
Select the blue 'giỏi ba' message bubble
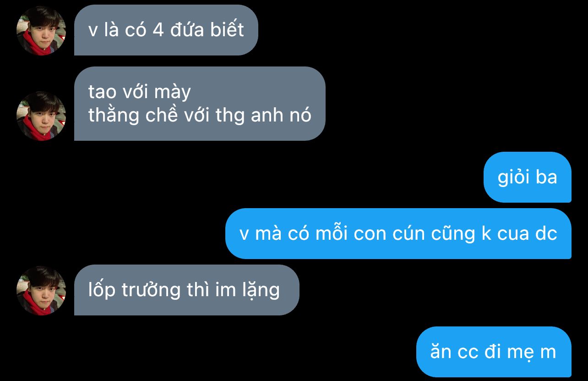click(528, 177)
